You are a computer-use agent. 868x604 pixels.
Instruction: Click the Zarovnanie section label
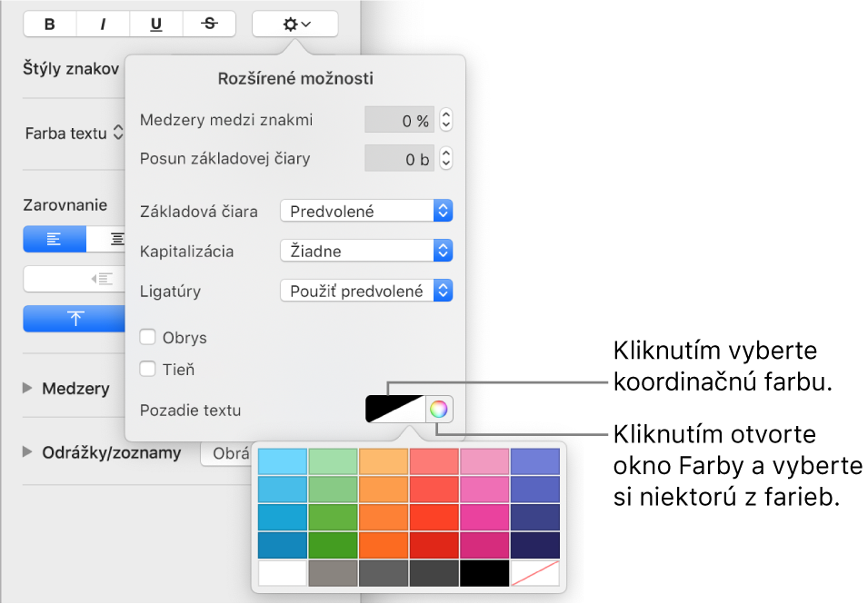click(65, 204)
